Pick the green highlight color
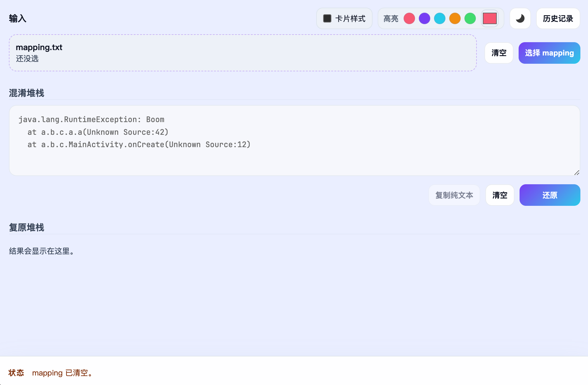The height and width of the screenshot is (385, 588). coord(470,18)
